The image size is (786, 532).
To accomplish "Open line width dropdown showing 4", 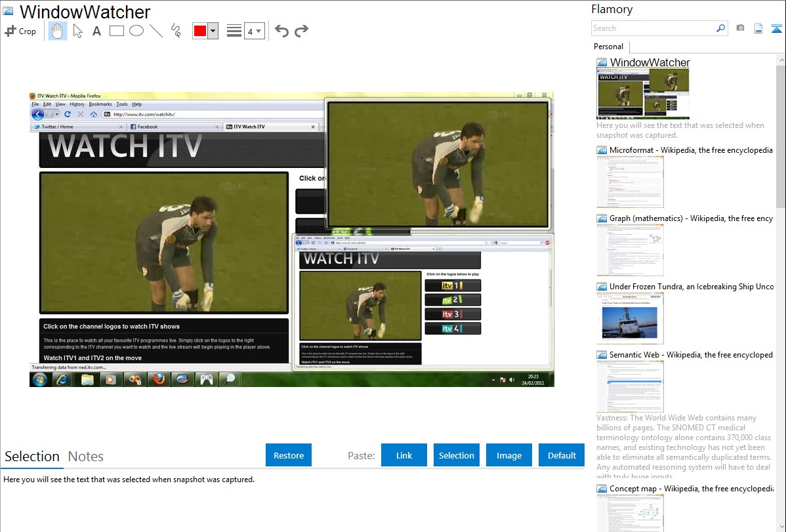I will pos(254,31).
